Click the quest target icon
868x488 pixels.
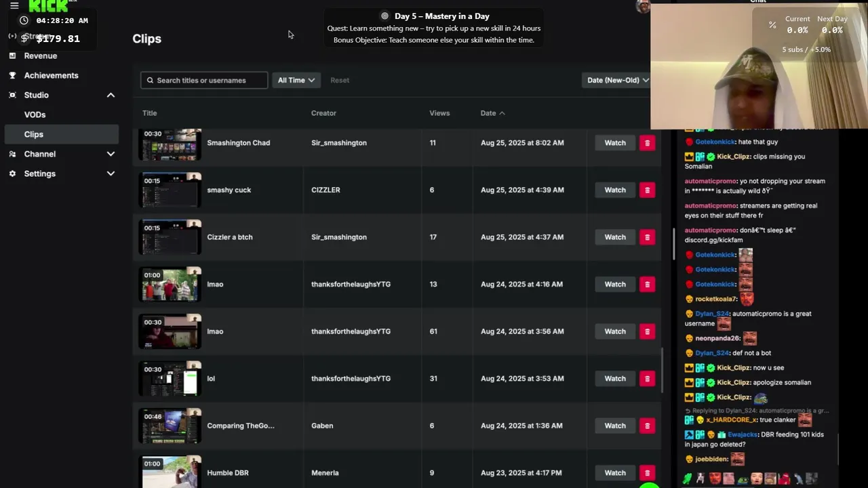point(384,16)
